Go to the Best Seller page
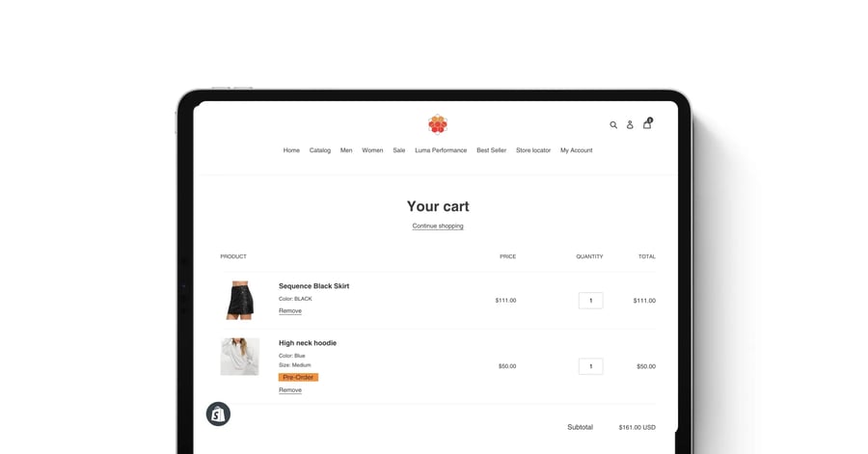The height and width of the screenshot is (454, 868). click(492, 150)
